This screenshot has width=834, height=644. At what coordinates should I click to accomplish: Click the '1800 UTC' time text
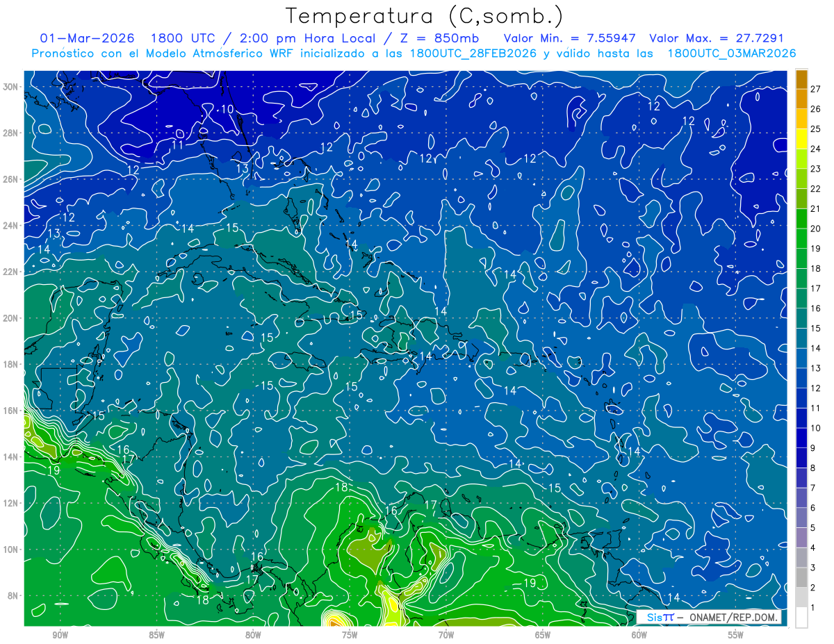pyautogui.click(x=183, y=38)
